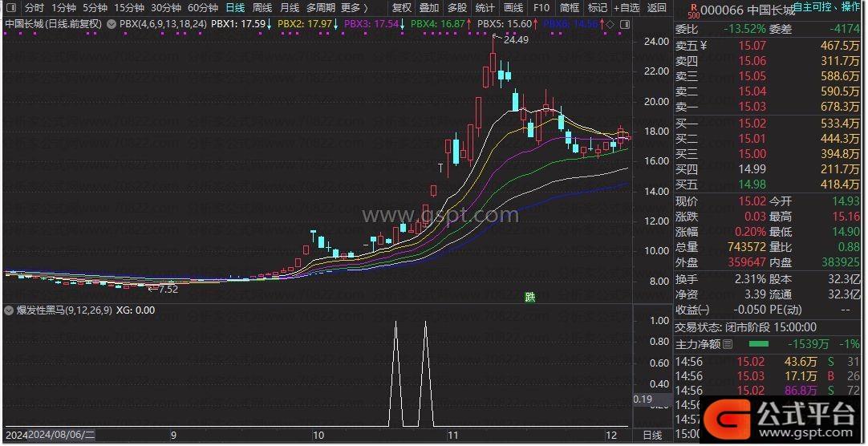Click the 现价 value 15.02
The image size is (868, 446).
pos(752,201)
